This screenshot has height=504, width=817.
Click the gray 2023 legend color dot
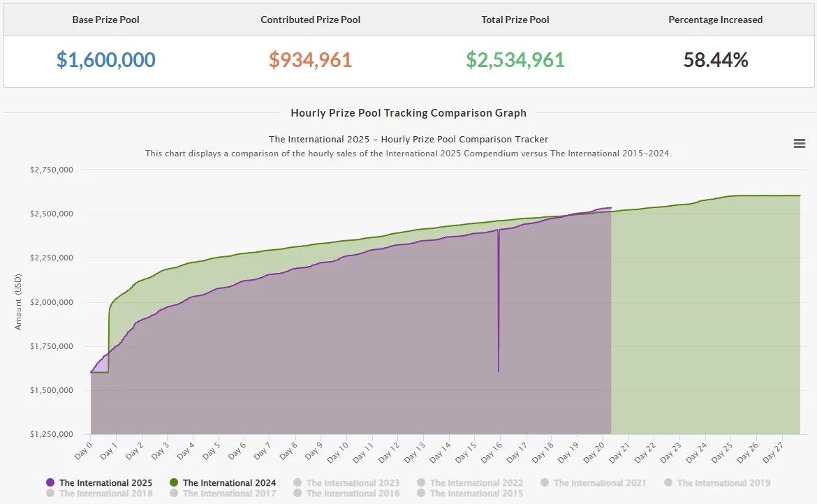tap(297, 482)
